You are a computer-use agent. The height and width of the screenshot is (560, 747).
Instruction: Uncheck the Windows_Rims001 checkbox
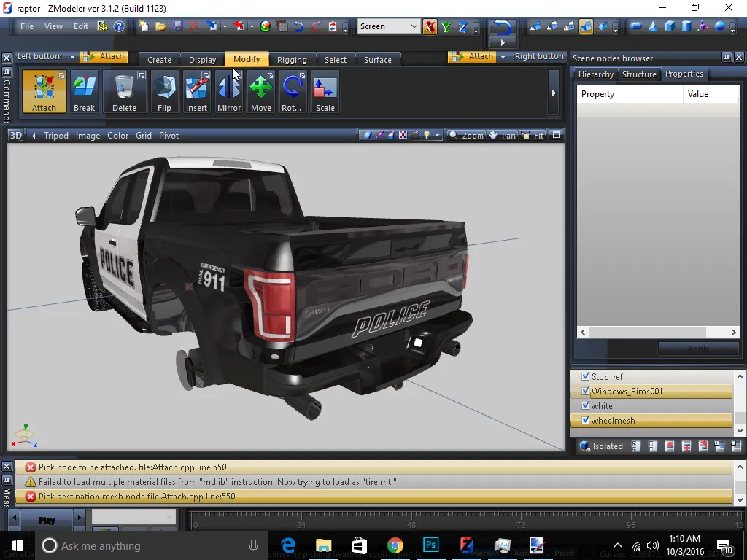point(585,392)
